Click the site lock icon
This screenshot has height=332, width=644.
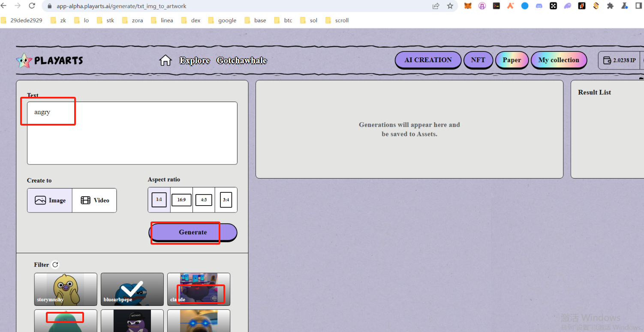[50, 6]
